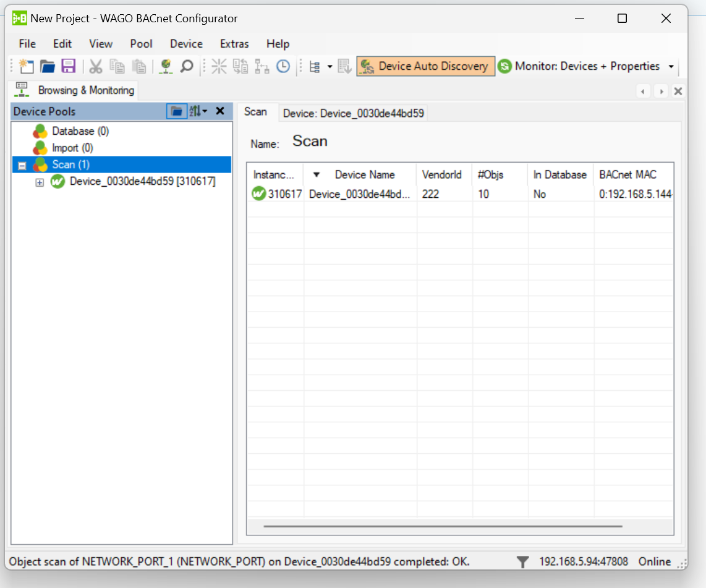
Task: Open the Device menu
Action: pyautogui.click(x=186, y=44)
